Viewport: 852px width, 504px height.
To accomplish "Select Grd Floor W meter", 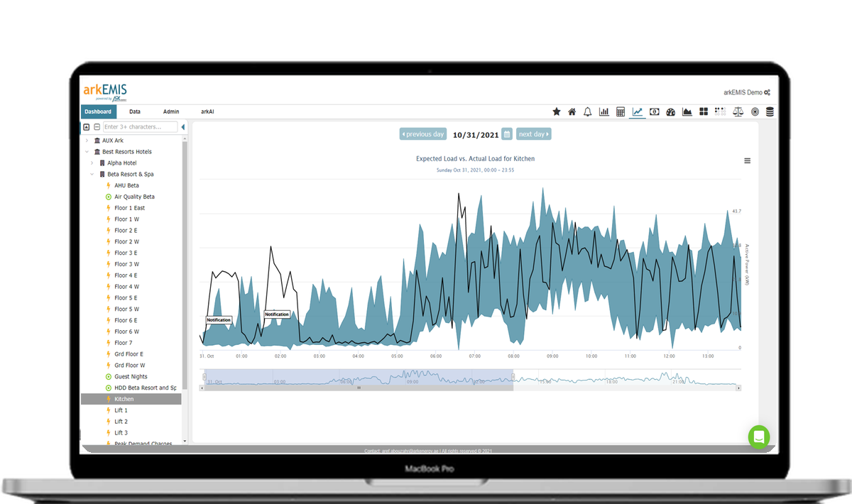I will tap(129, 366).
